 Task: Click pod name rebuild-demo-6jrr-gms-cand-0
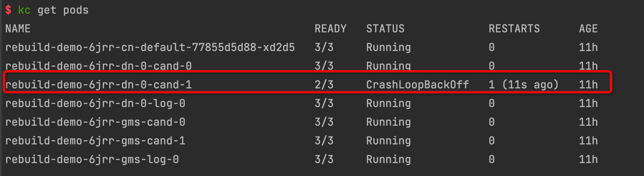(x=95, y=122)
